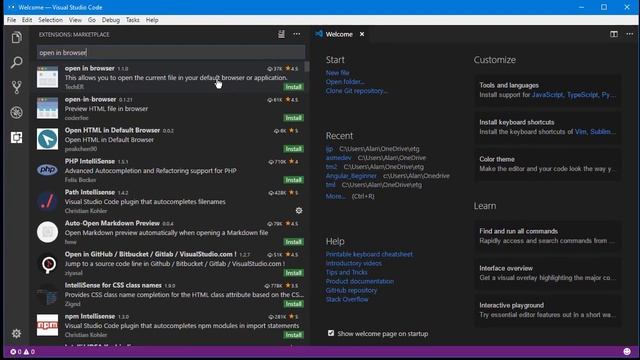
Task: Open Tips and Tricks link
Action: tap(347, 272)
